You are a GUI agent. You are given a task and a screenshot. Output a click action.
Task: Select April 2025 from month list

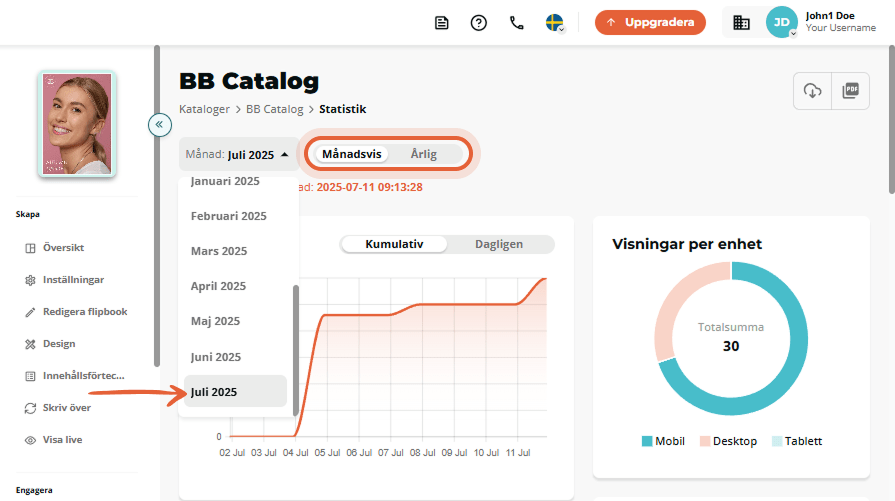click(218, 286)
